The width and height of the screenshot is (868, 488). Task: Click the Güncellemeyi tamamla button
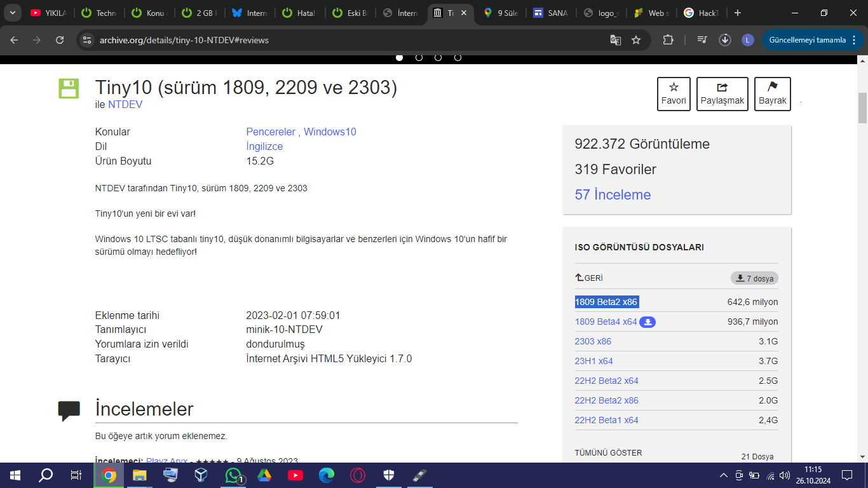pyautogui.click(x=808, y=40)
